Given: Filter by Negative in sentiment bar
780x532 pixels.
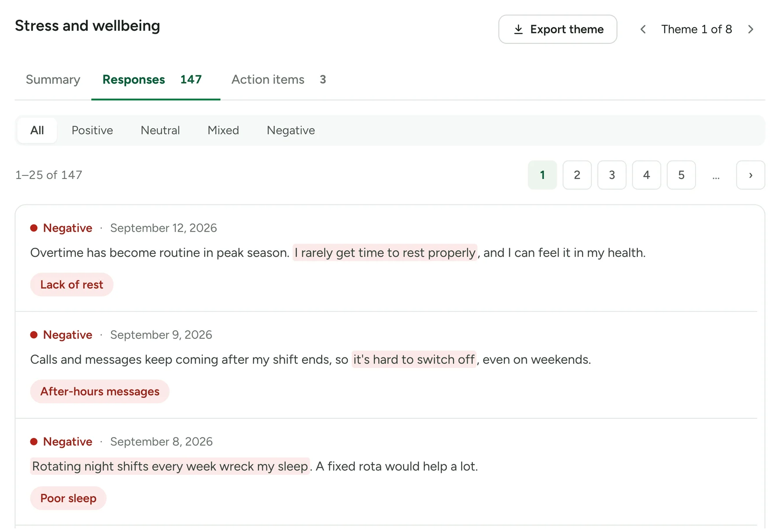Looking at the screenshot, I should coord(291,130).
